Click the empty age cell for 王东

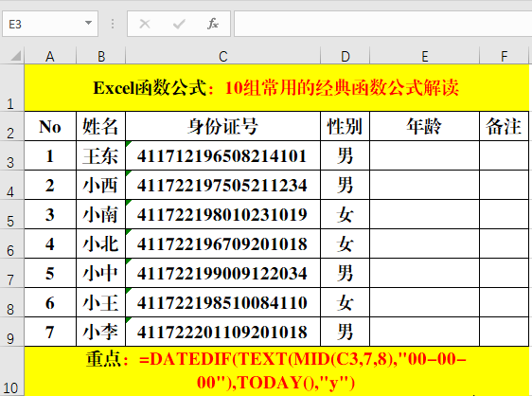tap(424, 155)
